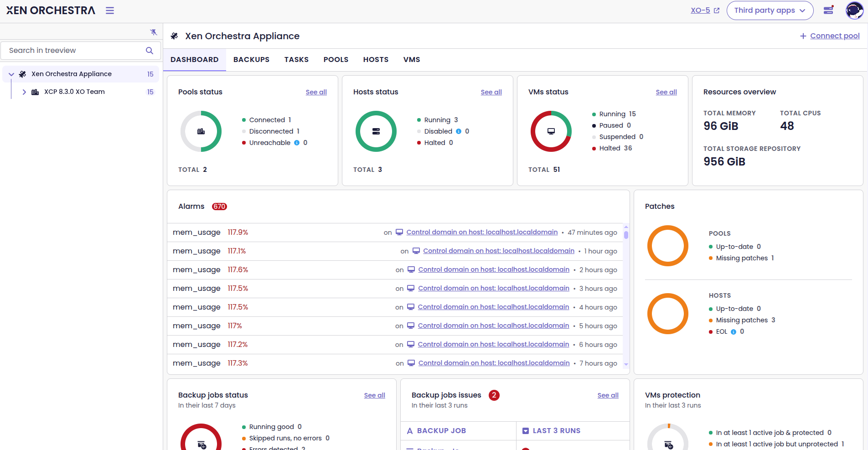868x450 pixels.
Task: Collapse the Xen Orchestra Appliance tree node
Action: pos(11,74)
